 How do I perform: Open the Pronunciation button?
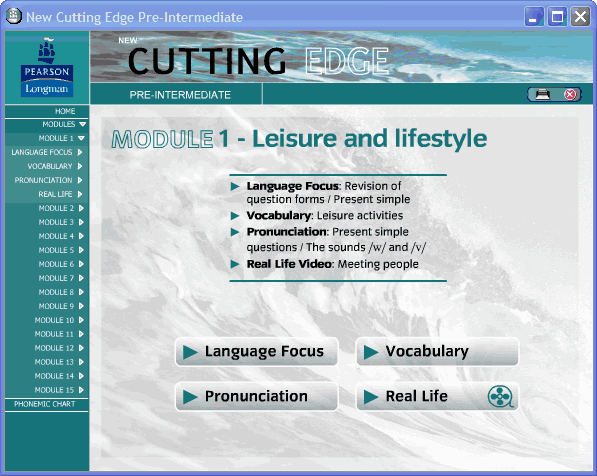[x=257, y=396]
